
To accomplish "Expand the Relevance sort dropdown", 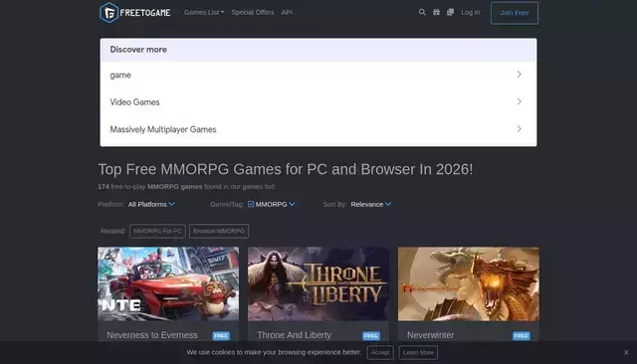I will click(x=371, y=204).
